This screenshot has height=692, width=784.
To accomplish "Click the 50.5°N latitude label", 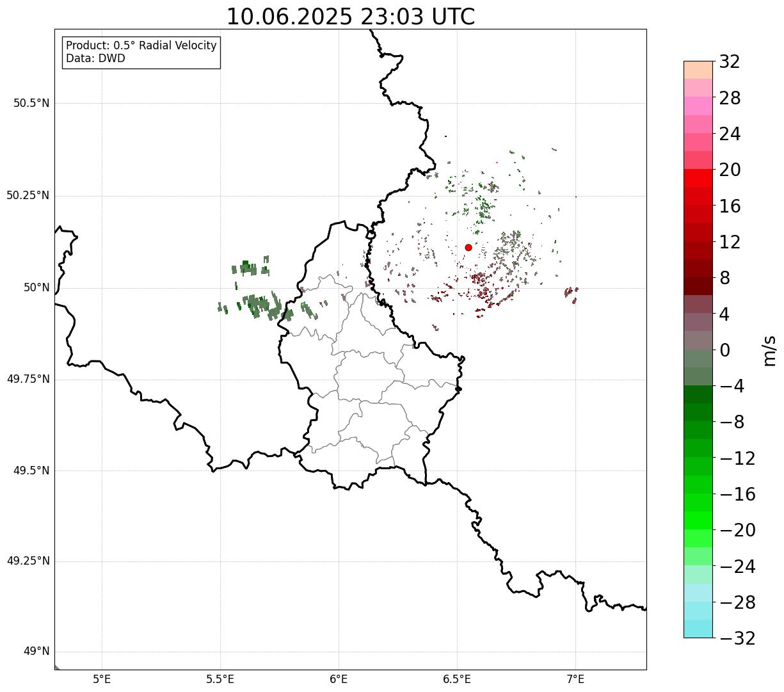I will click(x=31, y=103).
